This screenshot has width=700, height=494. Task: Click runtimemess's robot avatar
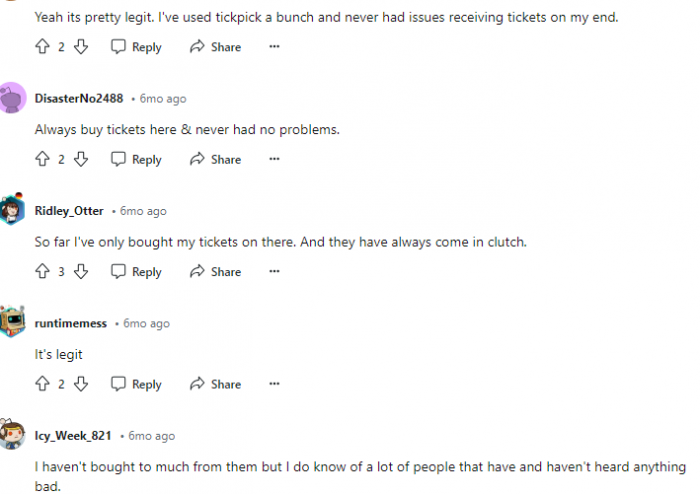(12, 321)
